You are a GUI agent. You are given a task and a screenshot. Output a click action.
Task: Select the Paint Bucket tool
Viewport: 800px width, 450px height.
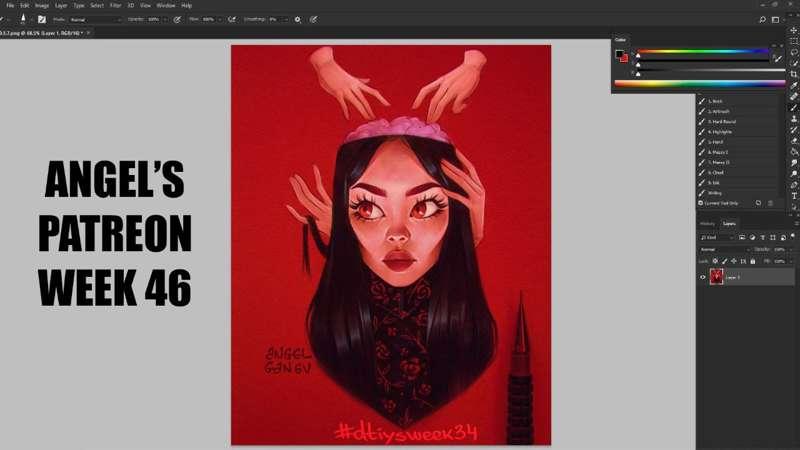[793, 152]
